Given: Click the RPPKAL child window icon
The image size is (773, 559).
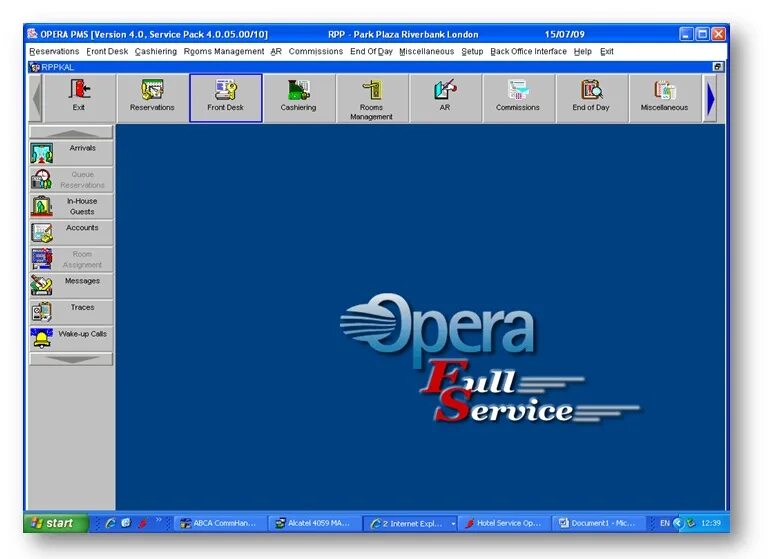Looking at the screenshot, I should [35, 67].
